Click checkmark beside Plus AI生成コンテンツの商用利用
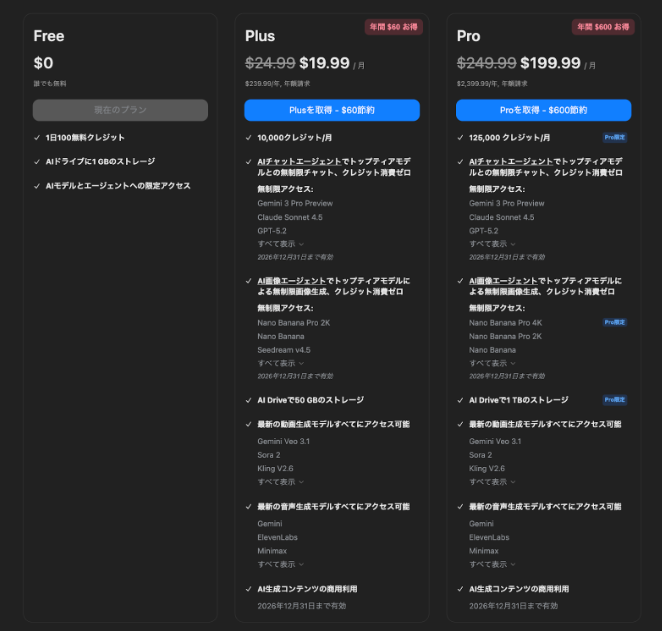Viewport: 662px width, 631px height. (x=249, y=589)
